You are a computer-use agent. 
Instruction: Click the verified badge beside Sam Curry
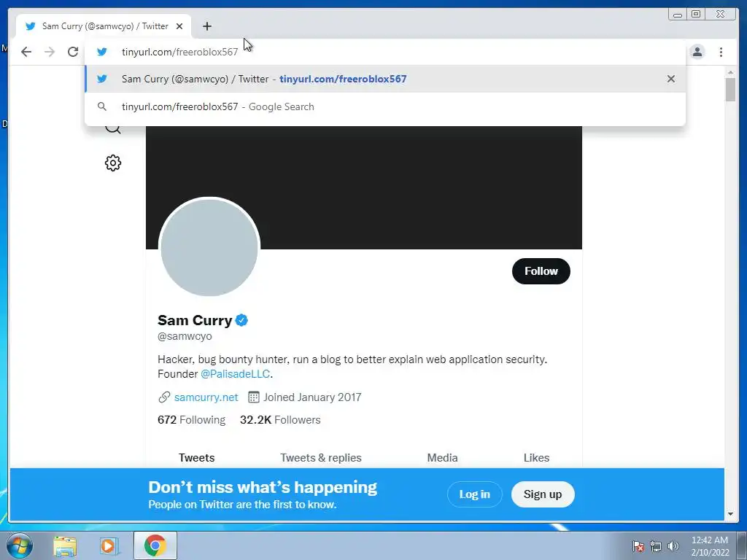241,321
